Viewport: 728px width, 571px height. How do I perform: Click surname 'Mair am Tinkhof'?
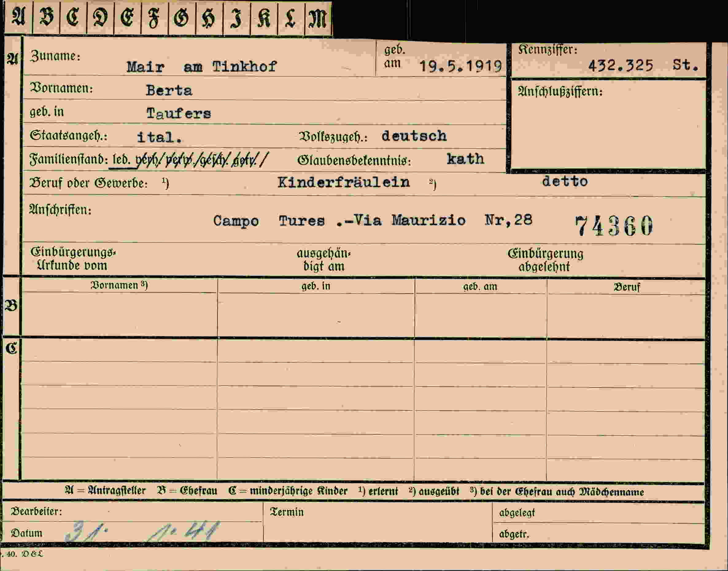pyautogui.click(x=201, y=67)
